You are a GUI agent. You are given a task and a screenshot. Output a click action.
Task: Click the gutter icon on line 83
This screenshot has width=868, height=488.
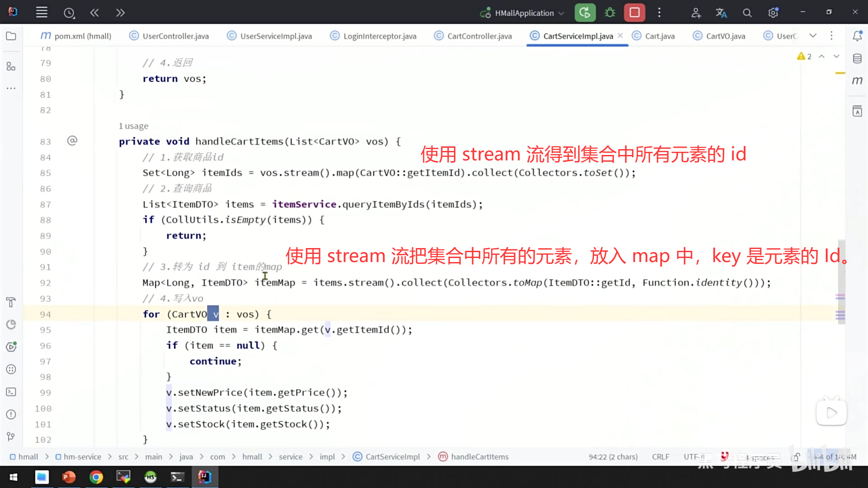point(72,141)
